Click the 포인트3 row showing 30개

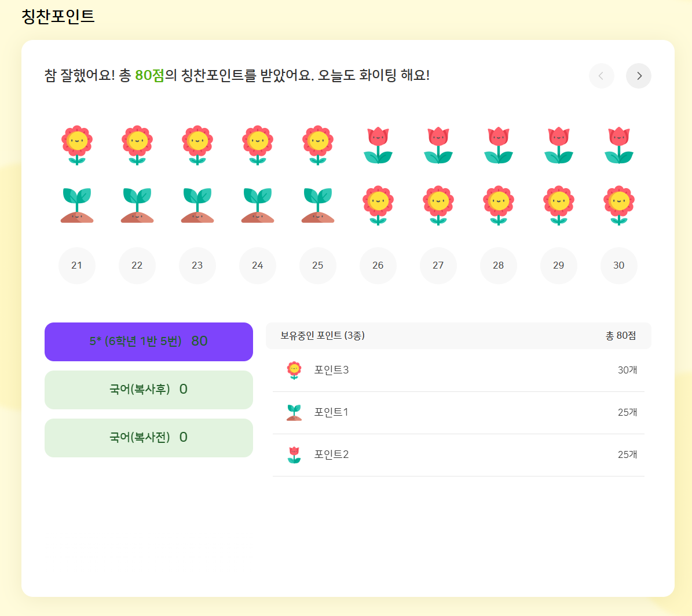pyautogui.click(x=458, y=371)
